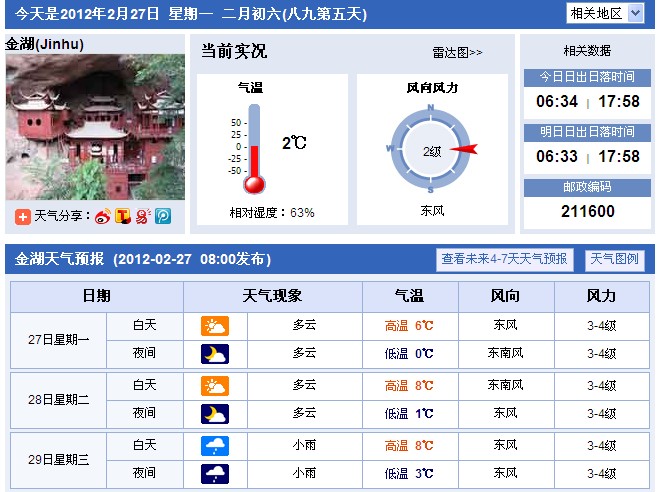Open the 相关地区 dropdown
The height and width of the screenshot is (492, 659).
click(x=606, y=13)
